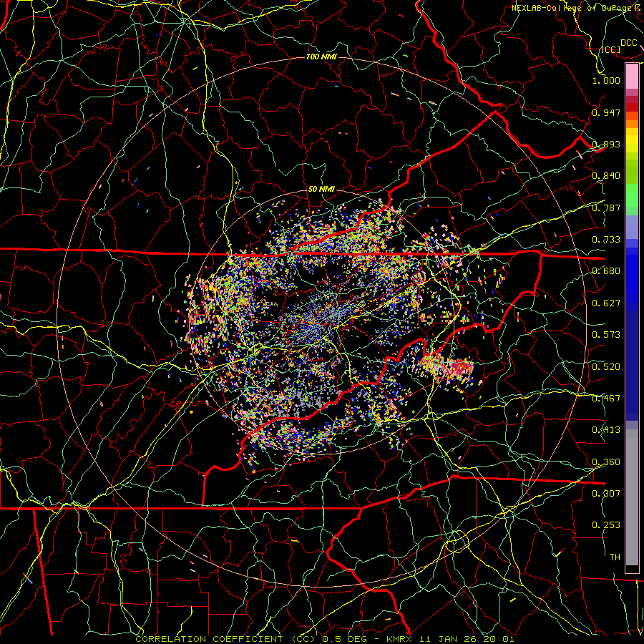
Task: Click the 0.840 scale value
Action: pos(606,176)
